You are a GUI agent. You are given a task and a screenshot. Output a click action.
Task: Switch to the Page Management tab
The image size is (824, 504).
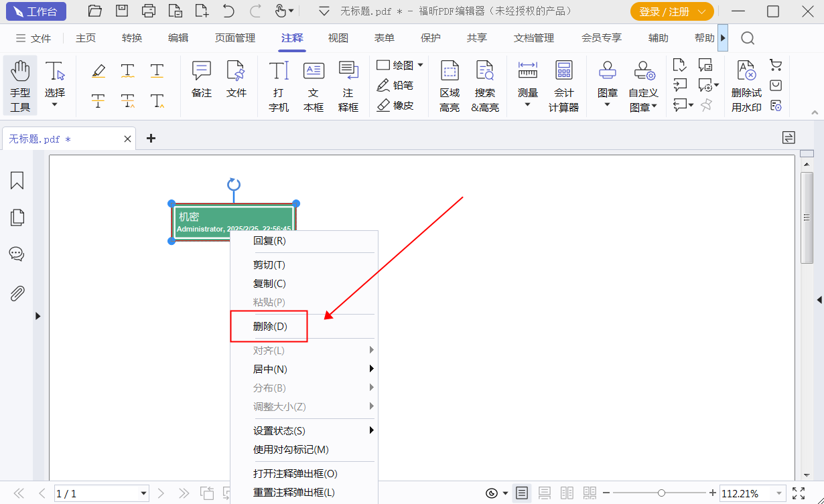(235, 38)
